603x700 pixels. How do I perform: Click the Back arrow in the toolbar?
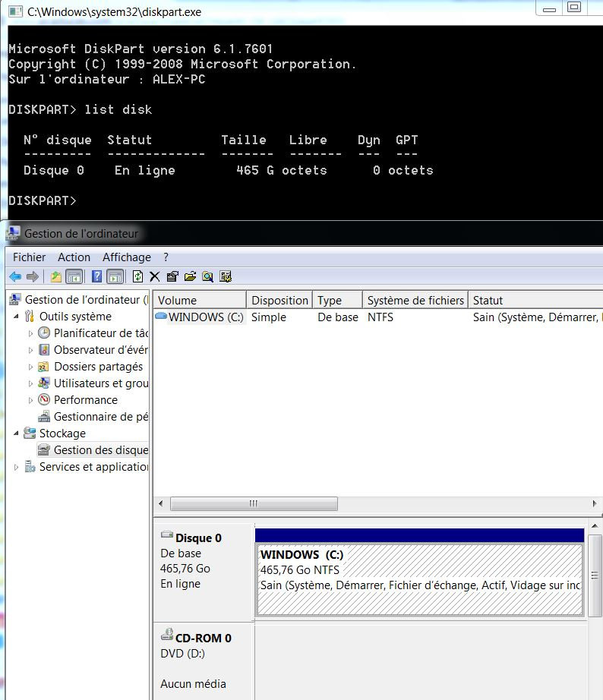pos(14,276)
